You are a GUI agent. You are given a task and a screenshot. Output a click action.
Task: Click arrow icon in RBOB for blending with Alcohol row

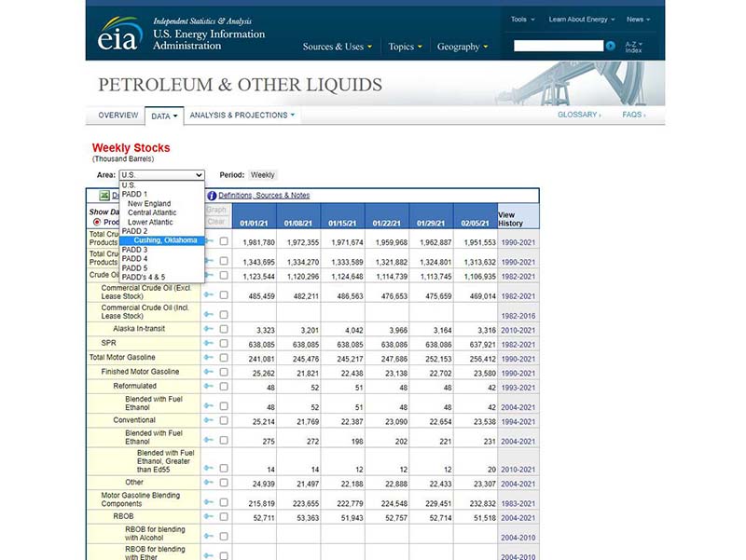pos(208,536)
